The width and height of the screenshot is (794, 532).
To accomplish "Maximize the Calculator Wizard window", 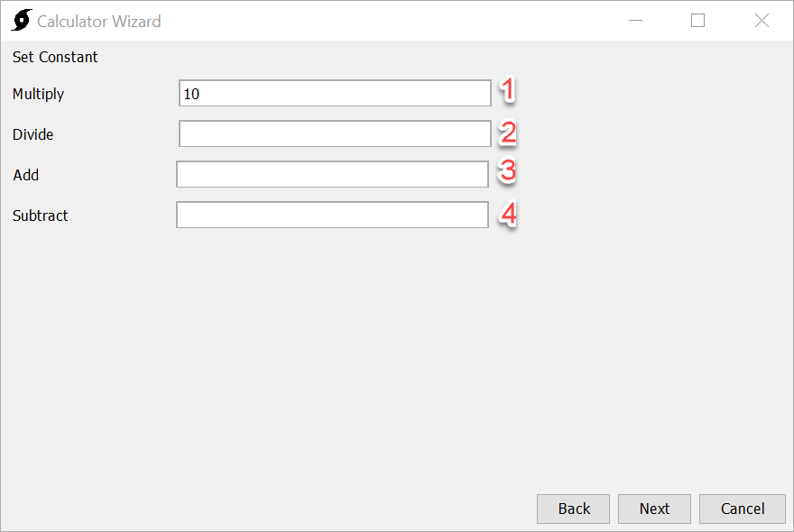I will [697, 20].
